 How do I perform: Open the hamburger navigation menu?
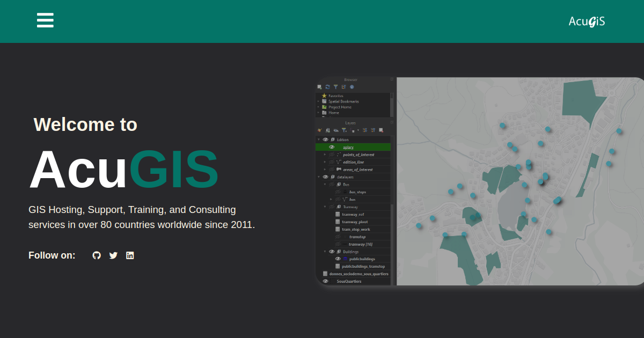(45, 20)
